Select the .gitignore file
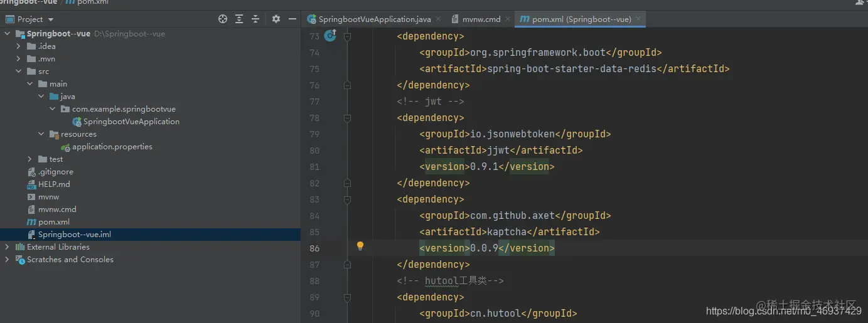This screenshot has height=323, width=868. pos(56,172)
